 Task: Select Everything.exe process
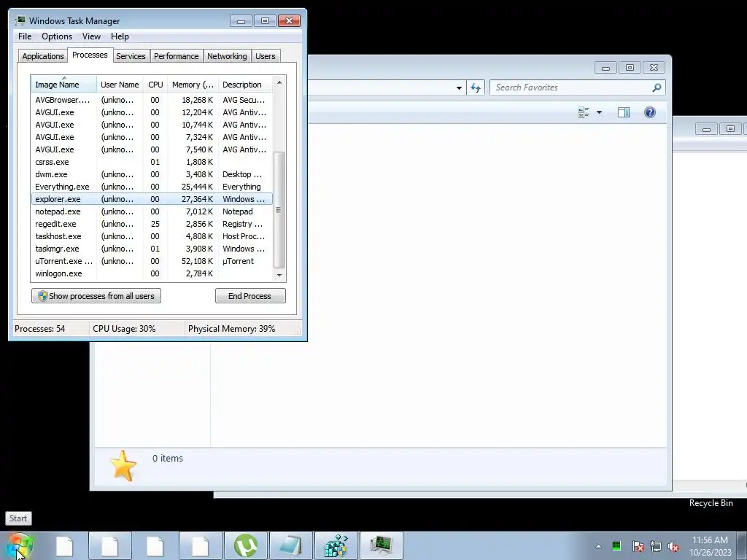tap(152, 187)
